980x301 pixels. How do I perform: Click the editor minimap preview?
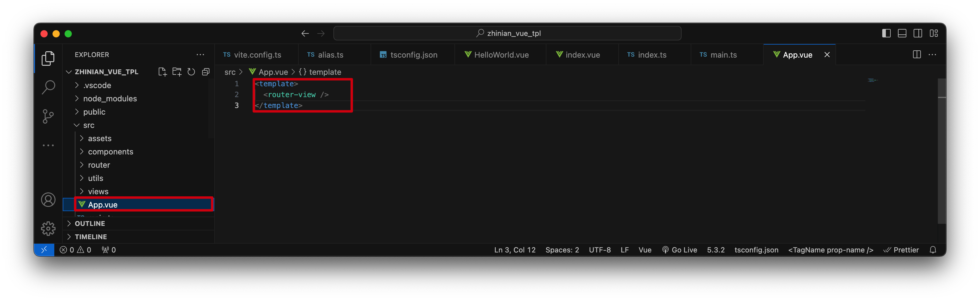(872, 80)
